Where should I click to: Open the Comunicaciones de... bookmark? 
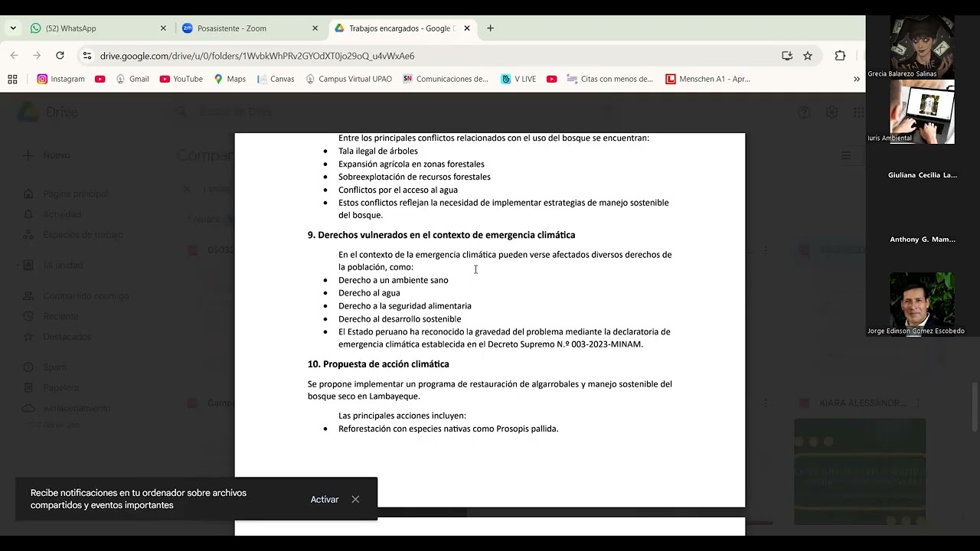[446, 79]
